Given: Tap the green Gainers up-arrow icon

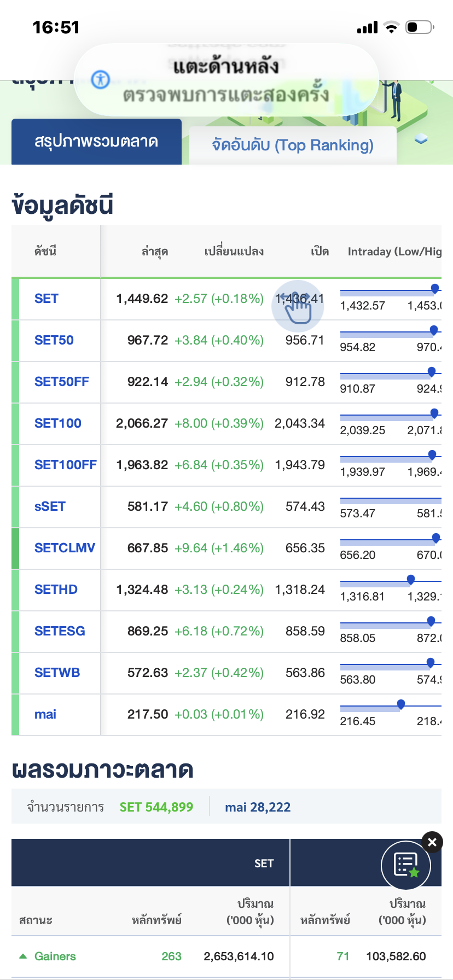Looking at the screenshot, I should pyautogui.click(x=23, y=956).
